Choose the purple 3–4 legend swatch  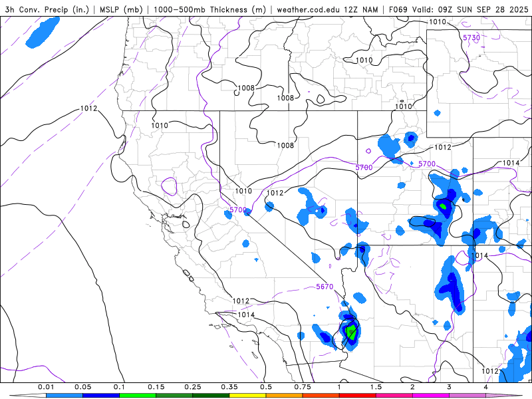[467, 396]
